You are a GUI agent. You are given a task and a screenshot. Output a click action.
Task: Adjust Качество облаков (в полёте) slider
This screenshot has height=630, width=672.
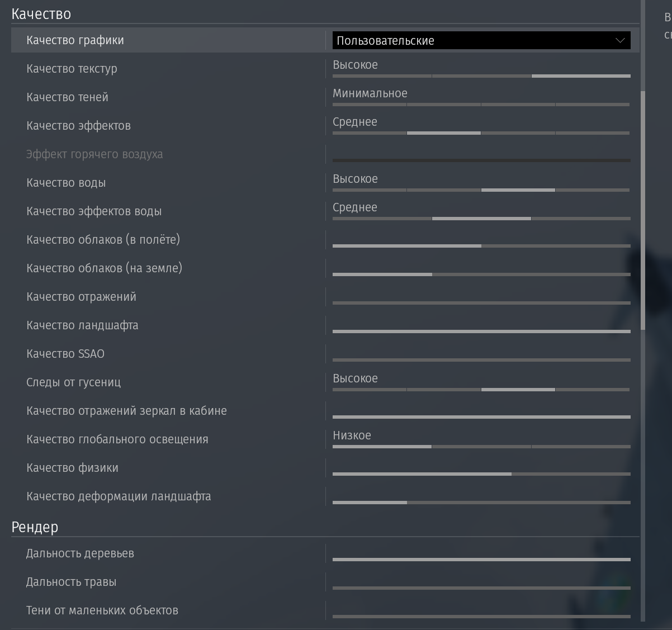tap(481, 246)
